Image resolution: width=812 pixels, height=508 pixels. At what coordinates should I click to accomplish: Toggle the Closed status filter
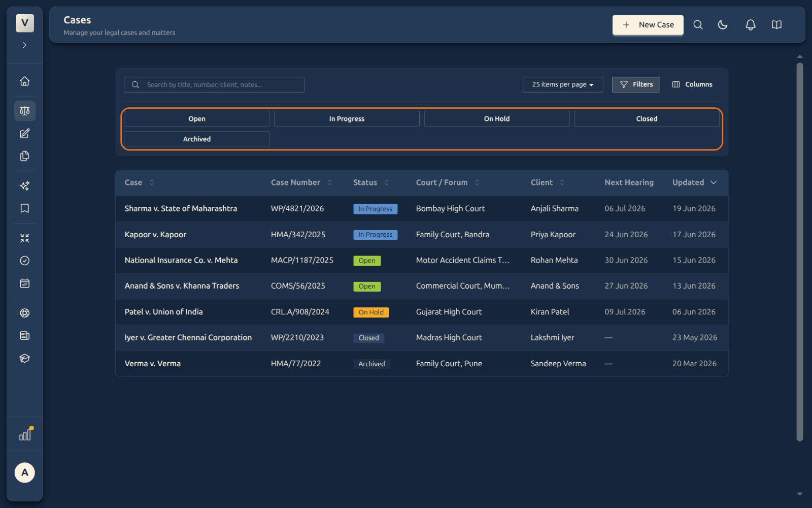[647, 119]
